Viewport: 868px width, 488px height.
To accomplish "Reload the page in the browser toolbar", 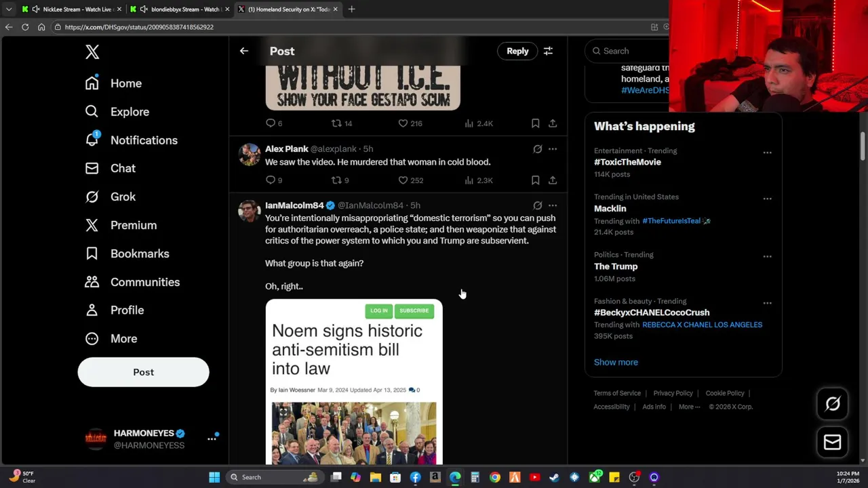I will point(25,27).
